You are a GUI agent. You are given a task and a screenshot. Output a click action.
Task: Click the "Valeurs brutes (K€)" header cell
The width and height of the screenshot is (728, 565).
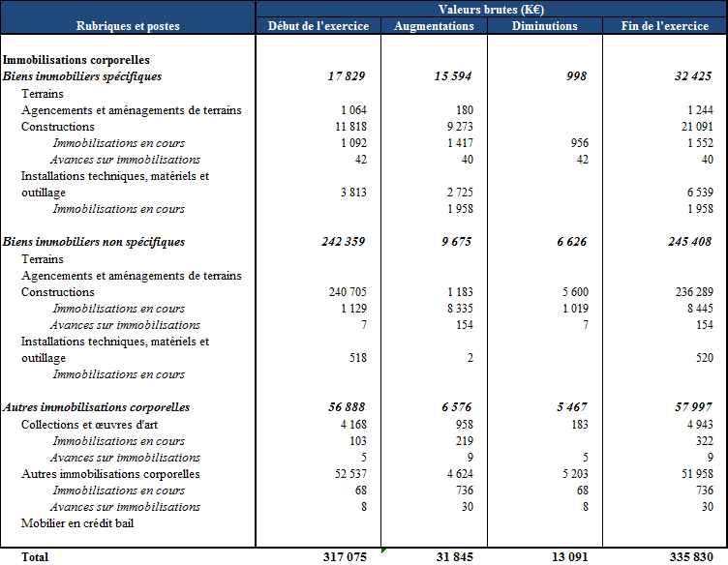492,9
